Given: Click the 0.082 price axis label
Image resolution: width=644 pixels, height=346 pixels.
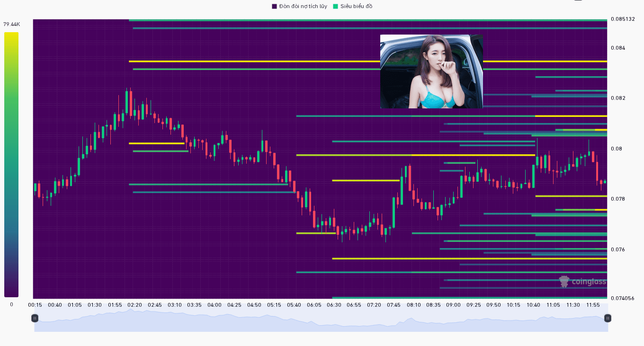Looking at the screenshot, I should coord(618,98).
